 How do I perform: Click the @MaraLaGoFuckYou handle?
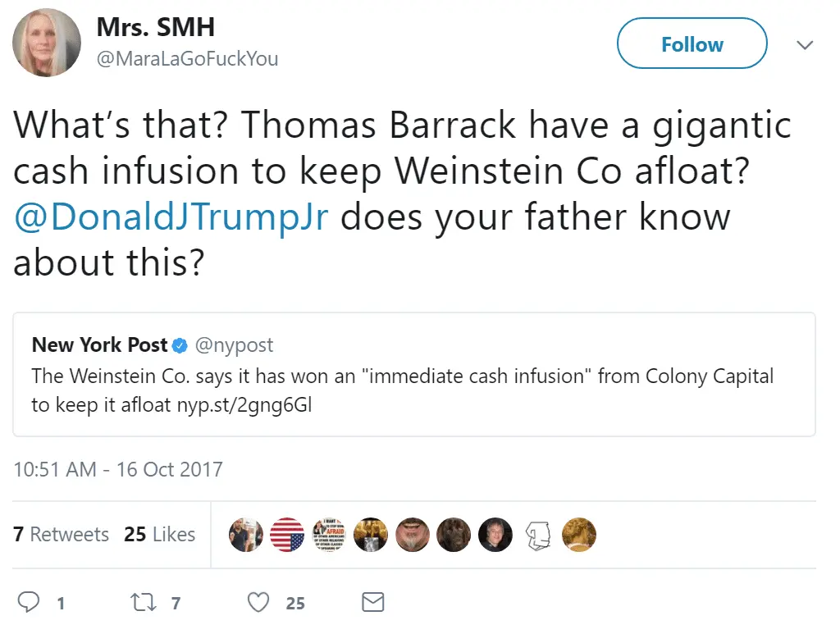click(187, 59)
